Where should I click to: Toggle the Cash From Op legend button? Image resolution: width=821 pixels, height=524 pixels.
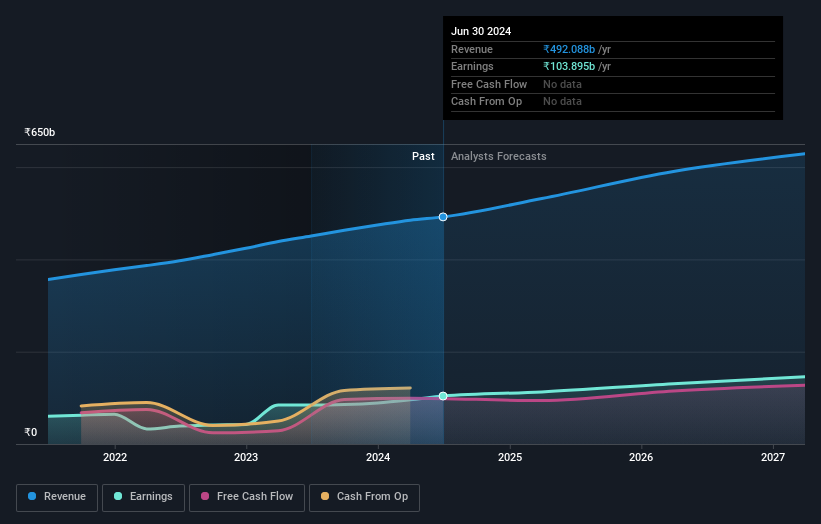[x=364, y=497]
